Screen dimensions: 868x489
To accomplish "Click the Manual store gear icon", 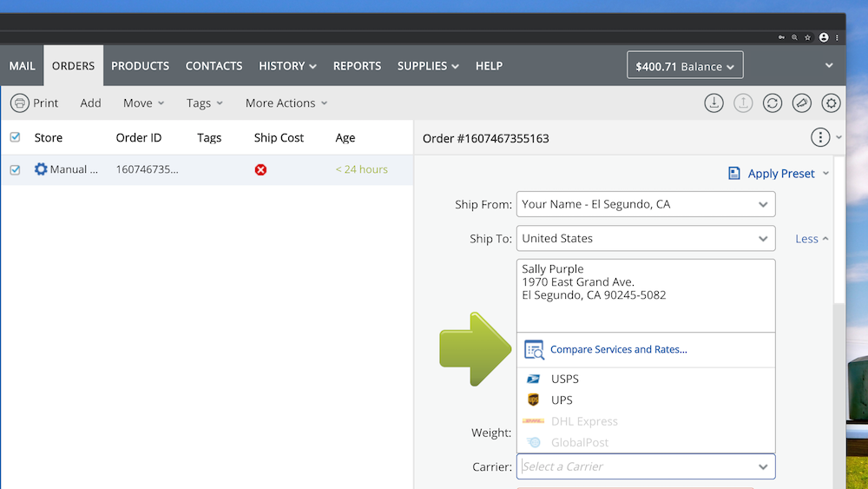I will tap(41, 169).
